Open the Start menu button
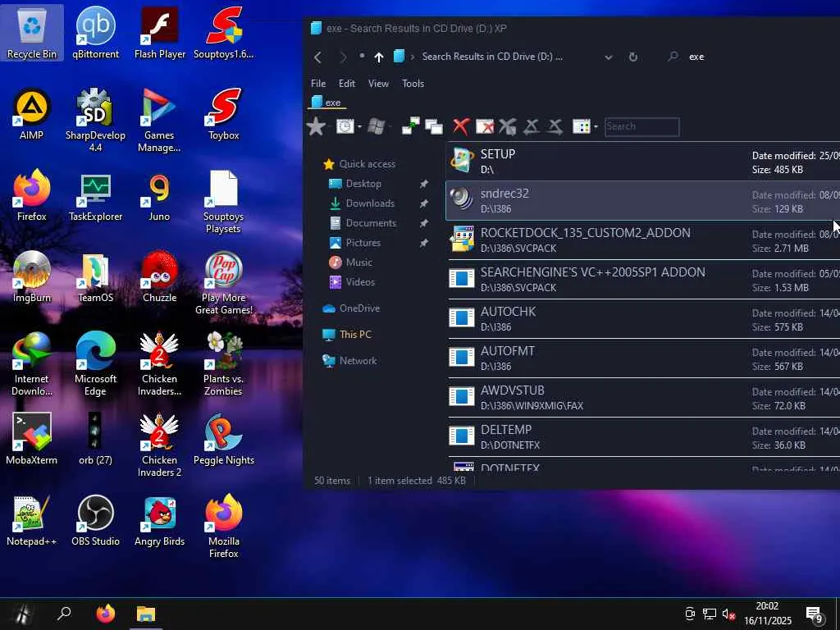Viewport: 840px width, 630px height. [22, 614]
